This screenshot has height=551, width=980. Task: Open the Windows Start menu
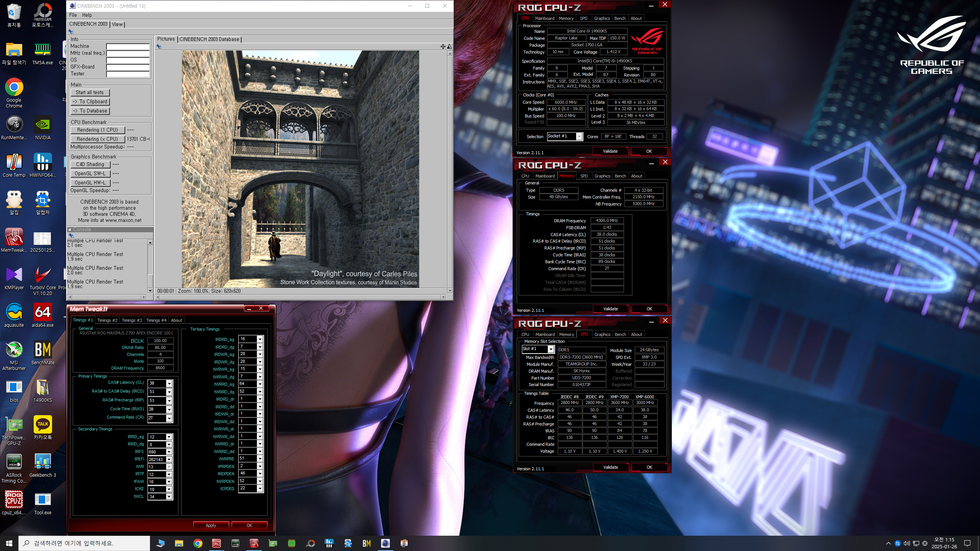point(9,543)
